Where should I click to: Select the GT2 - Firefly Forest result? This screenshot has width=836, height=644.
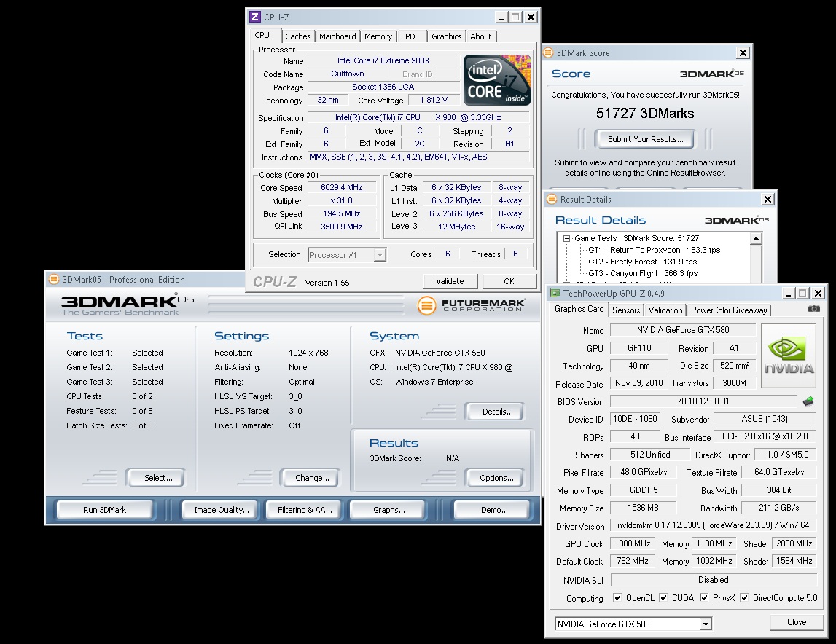pos(622,262)
